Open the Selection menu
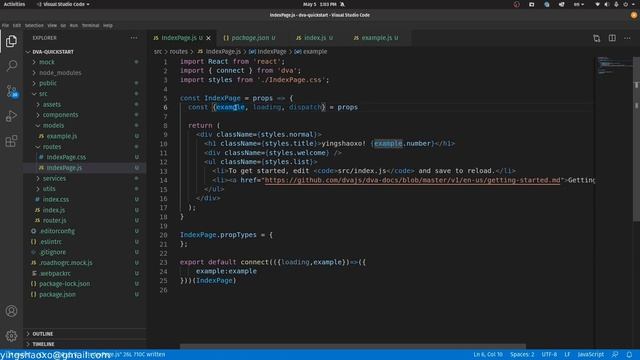 pyautogui.click(x=34, y=25)
